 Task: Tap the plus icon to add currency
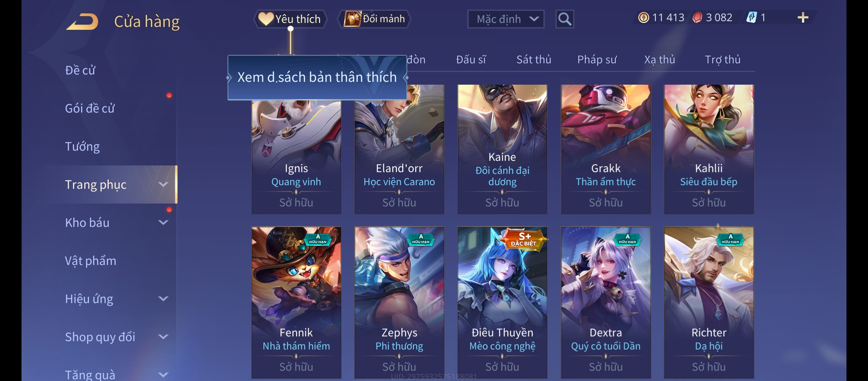pos(803,18)
